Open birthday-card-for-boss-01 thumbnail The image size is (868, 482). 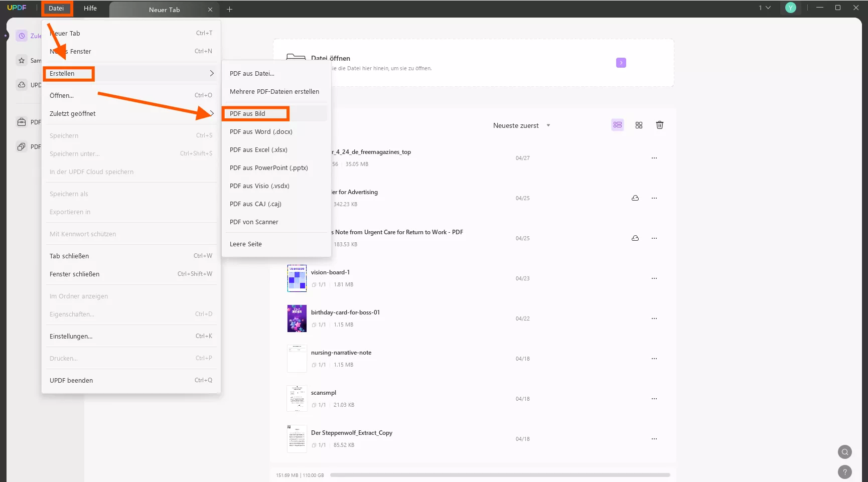pyautogui.click(x=297, y=318)
